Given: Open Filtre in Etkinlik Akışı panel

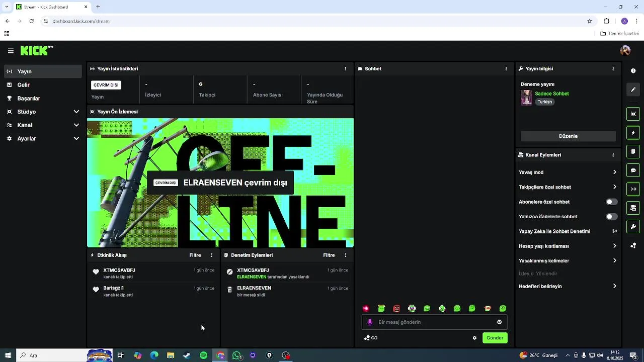Looking at the screenshot, I should point(195,255).
